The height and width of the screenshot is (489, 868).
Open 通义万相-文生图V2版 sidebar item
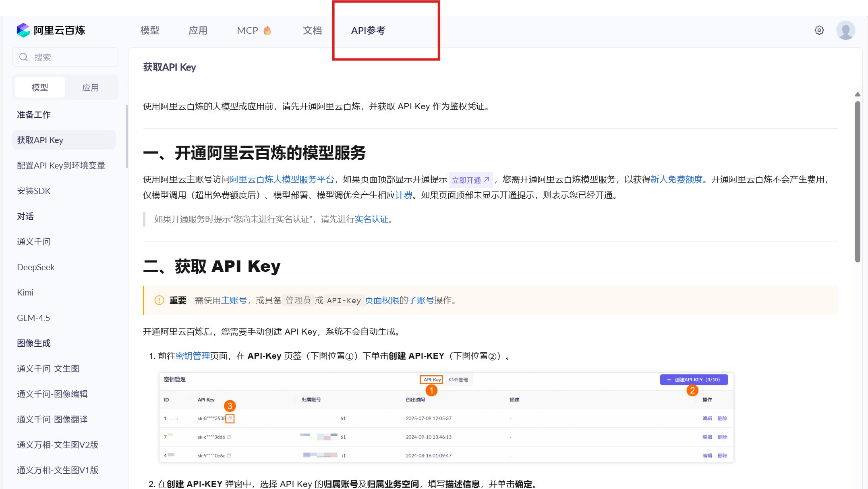58,445
